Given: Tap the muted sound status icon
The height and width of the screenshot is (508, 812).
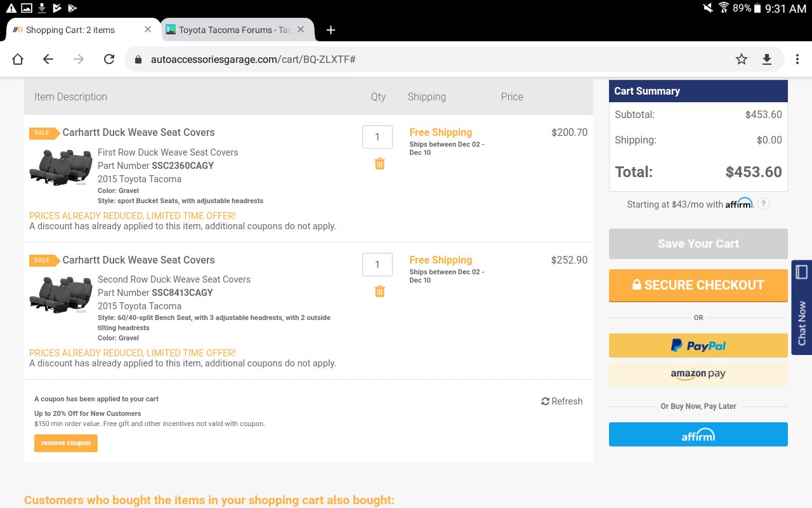Looking at the screenshot, I should tap(708, 8).
